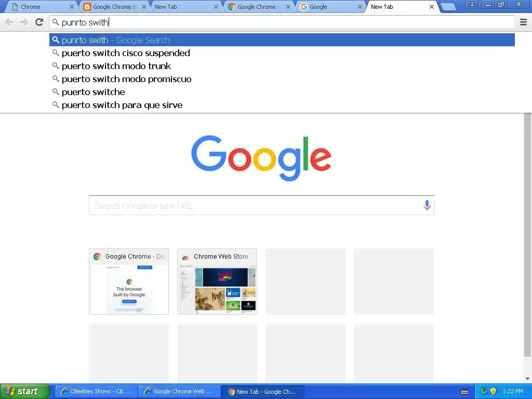Choose 'puerto switch cisco suspended' suggestion
The width and height of the screenshot is (532, 399).
tap(282, 53)
